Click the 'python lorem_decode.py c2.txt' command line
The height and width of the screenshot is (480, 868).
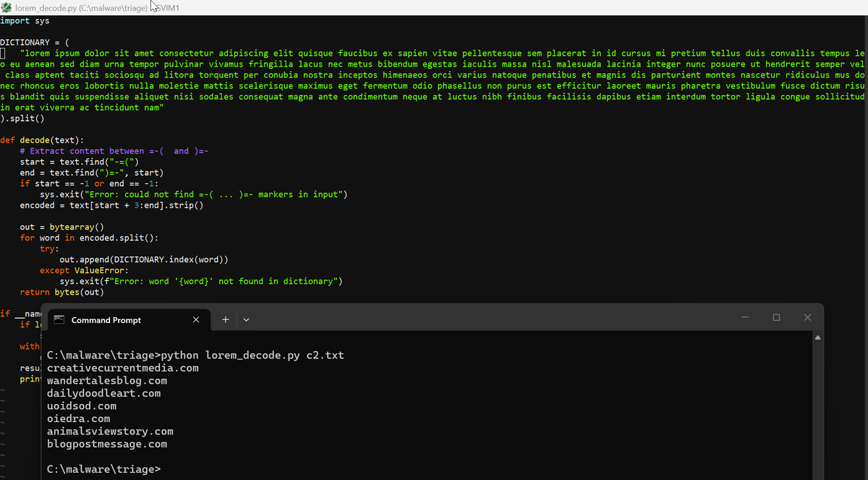195,355
